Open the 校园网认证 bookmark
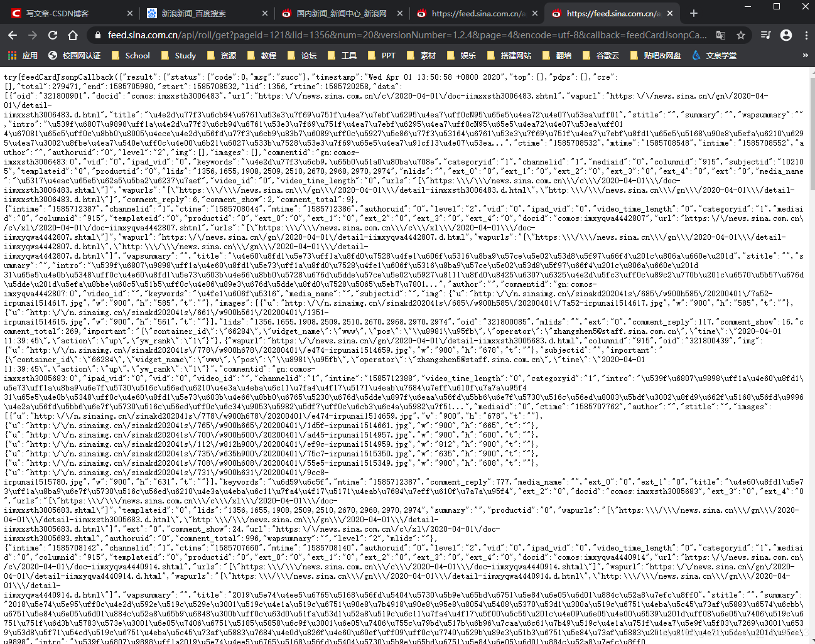815x644 pixels. point(74,55)
